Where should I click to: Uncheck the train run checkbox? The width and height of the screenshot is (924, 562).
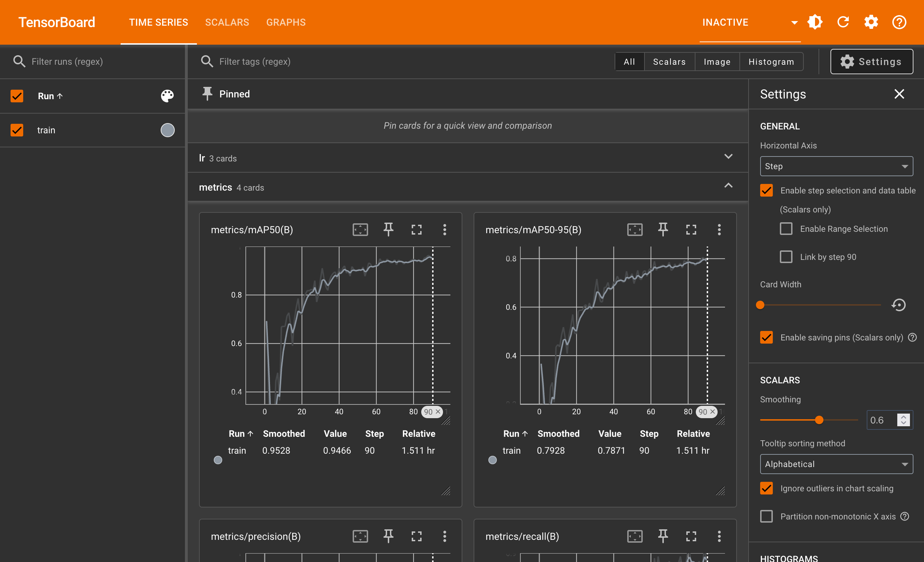pos(17,130)
